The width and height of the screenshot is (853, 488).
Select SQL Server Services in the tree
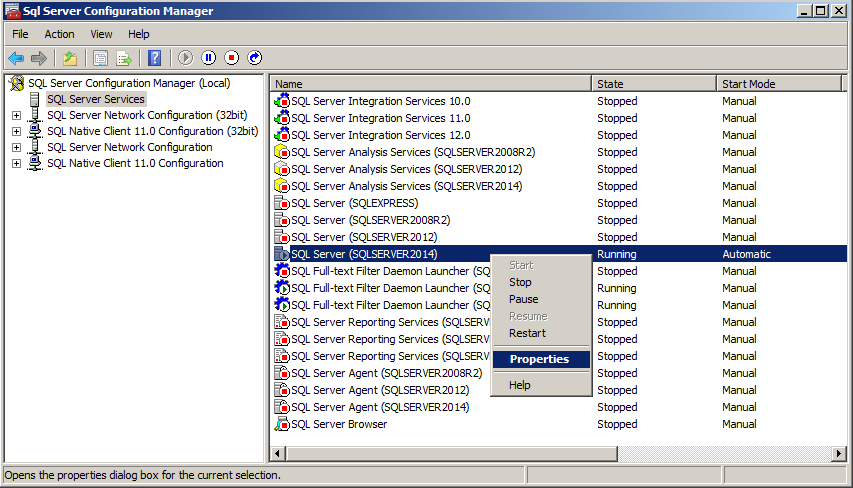(x=96, y=99)
